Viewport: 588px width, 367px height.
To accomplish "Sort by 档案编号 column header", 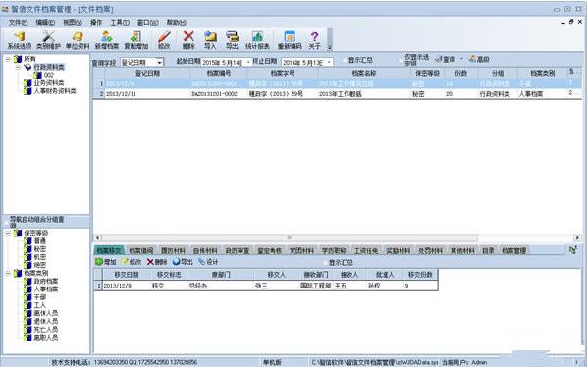I will click(219, 73).
